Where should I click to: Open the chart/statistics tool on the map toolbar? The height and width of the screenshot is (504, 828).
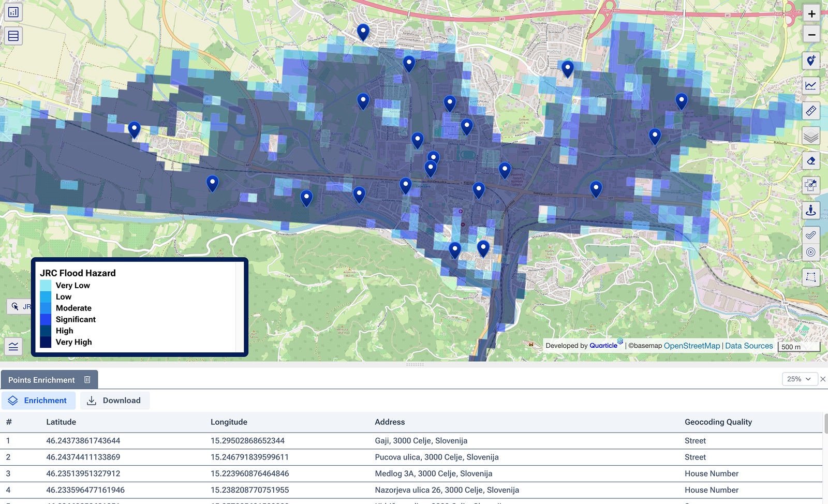tap(810, 86)
